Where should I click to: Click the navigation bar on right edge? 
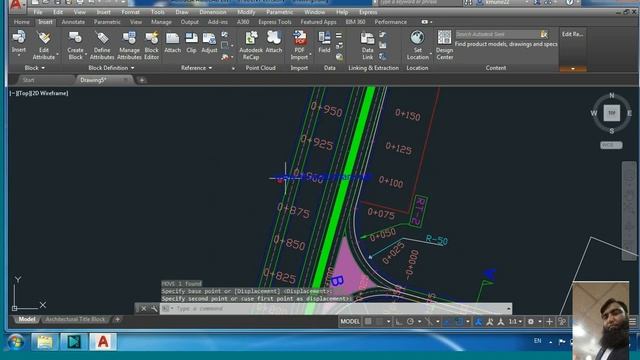[629, 211]
